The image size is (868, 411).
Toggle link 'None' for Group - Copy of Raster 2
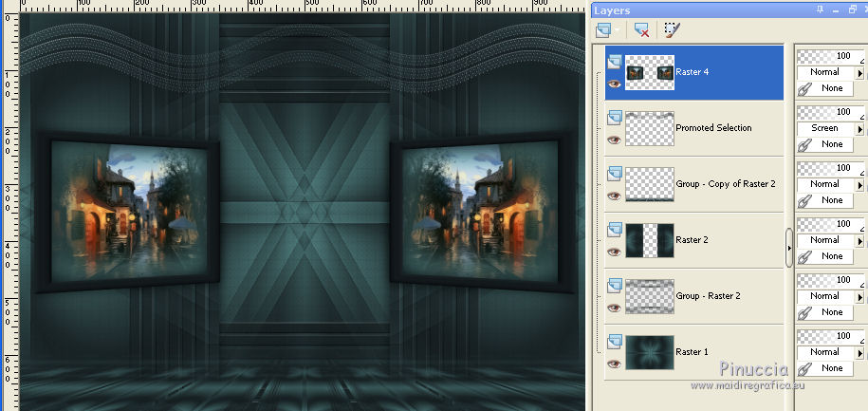(825, 200)
